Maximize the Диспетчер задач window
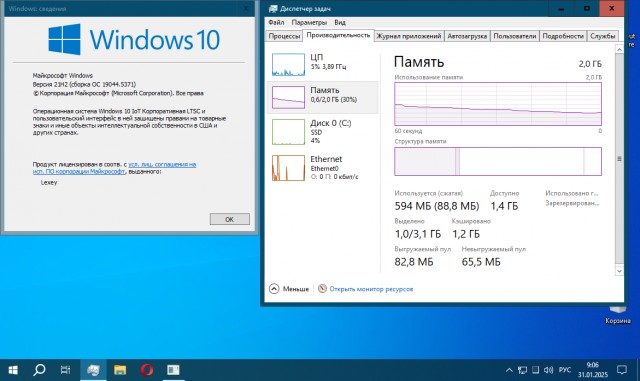640x381 pixels. [587, 9]
